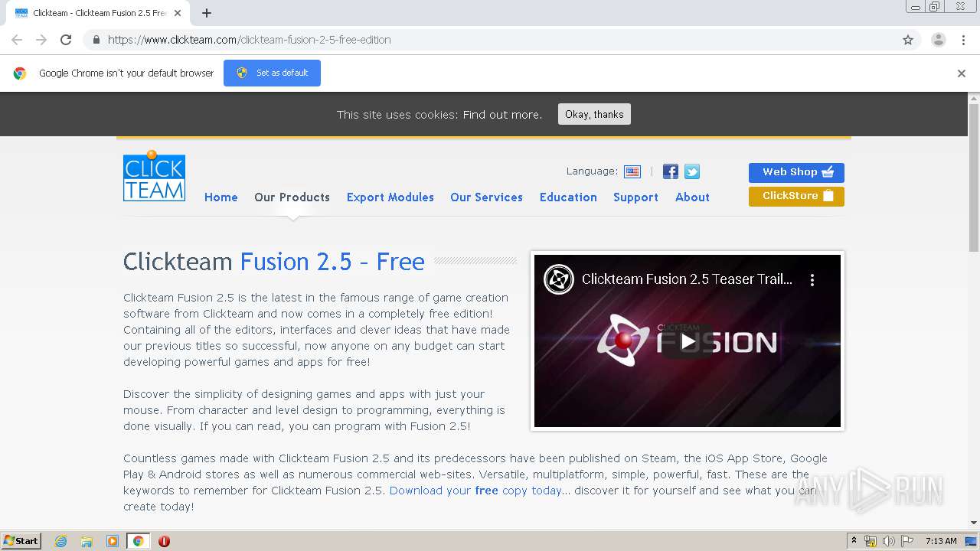Open the ClickStore

click(796, 196)
